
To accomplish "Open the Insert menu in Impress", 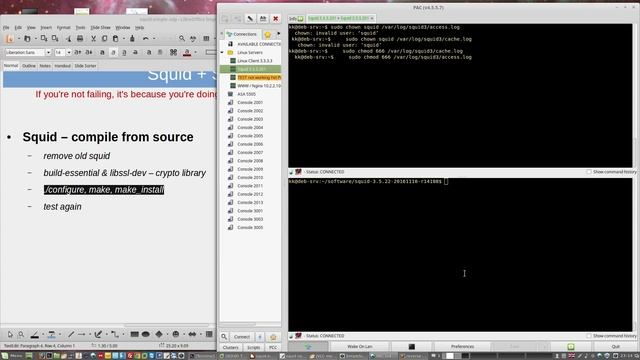I will [x=46, y=27].
